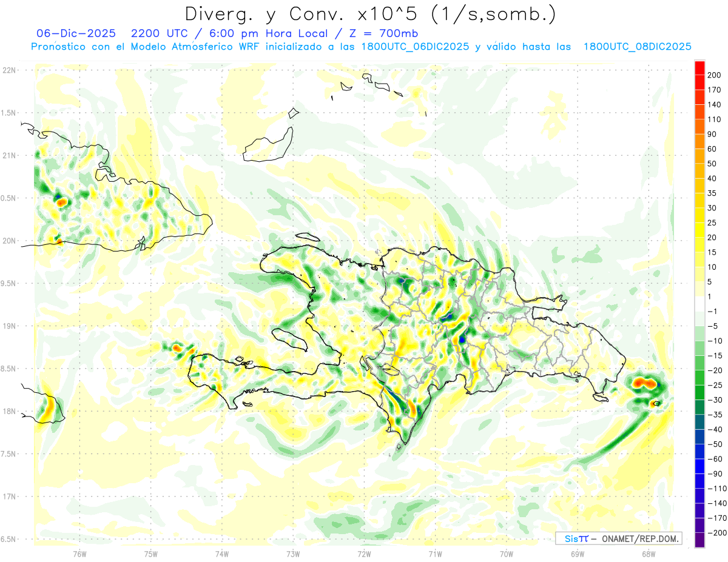This screenshot has height=562, width=728.
Task: Click the "71W" longitude label
Action: click(435, 554)
